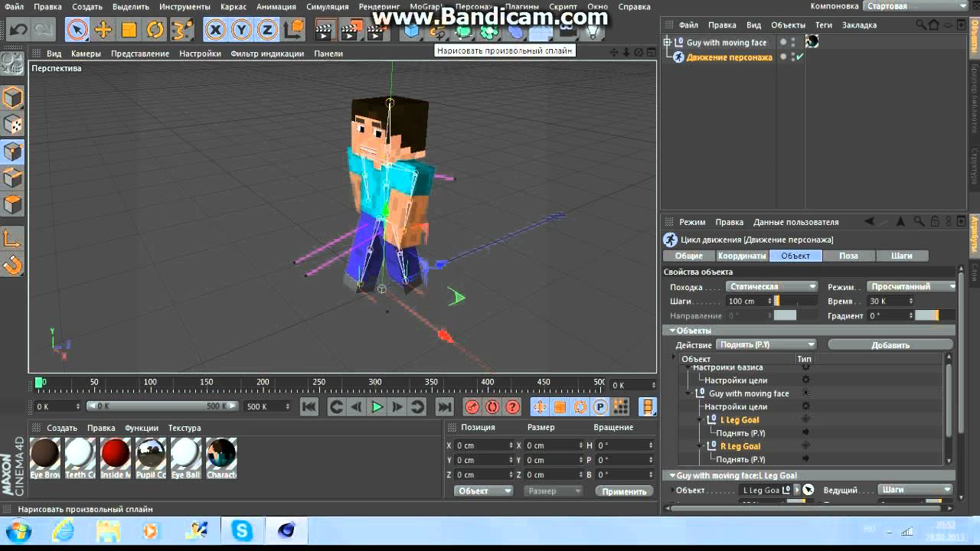Viewport: 980px width, 551px height.
Task: Open keyframe selection question-mark button
Action: pos(512,407)
